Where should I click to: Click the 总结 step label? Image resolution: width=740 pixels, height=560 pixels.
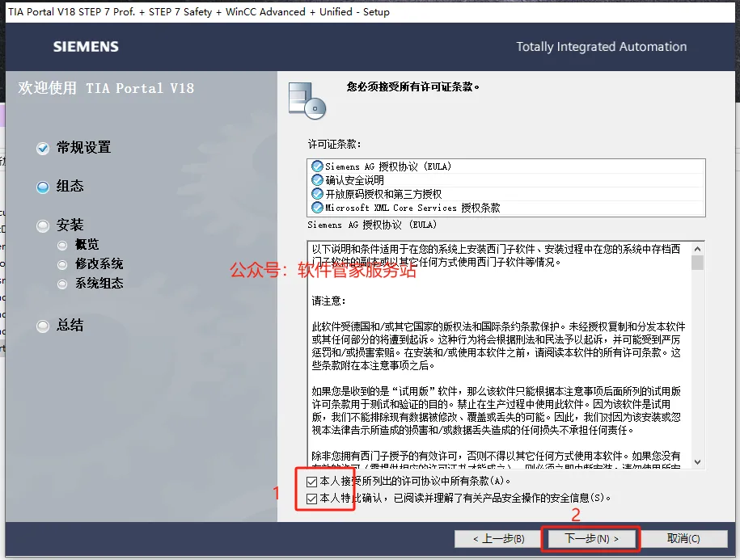pos(70,325)
